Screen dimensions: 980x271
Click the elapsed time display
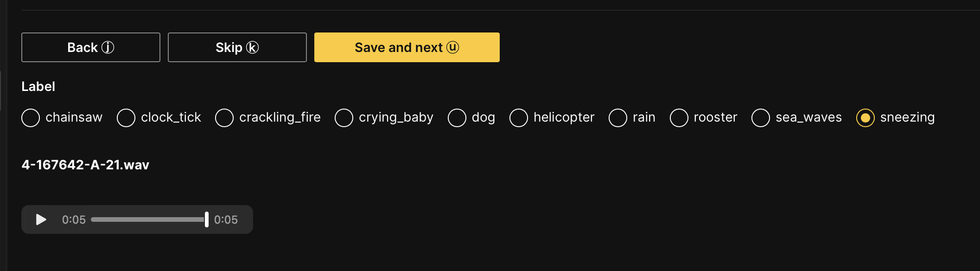75,219
